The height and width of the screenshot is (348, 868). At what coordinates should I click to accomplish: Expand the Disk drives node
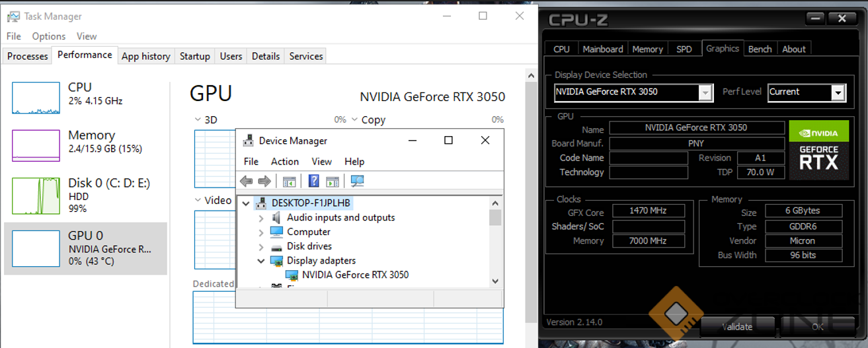260,246
